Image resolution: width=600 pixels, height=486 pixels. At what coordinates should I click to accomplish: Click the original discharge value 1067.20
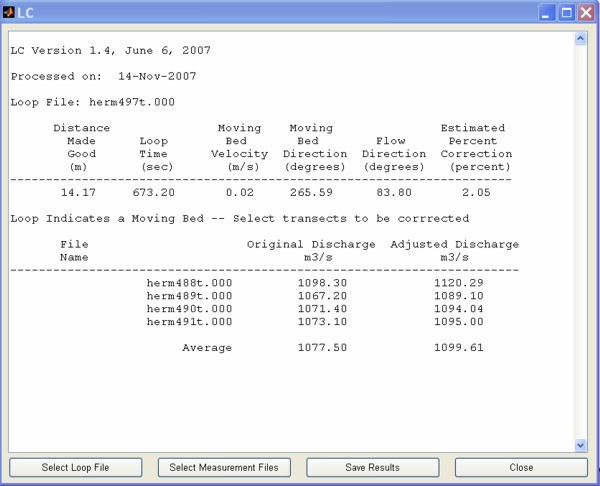(x=322, y=296)
